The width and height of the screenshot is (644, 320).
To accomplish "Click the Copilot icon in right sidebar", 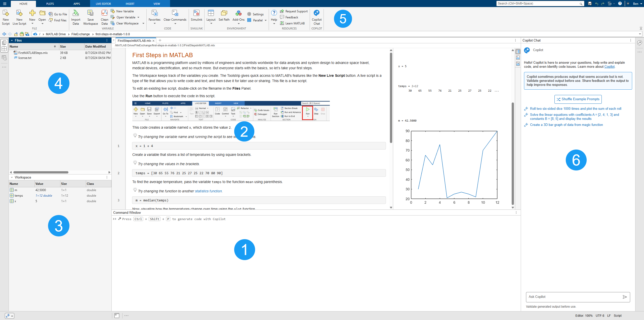I will point(639,43).
